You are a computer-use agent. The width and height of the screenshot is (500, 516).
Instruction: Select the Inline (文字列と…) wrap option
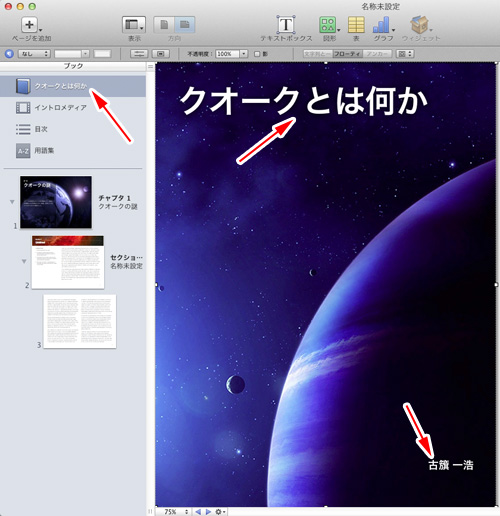pyautogui.click(x=317, y=53)
